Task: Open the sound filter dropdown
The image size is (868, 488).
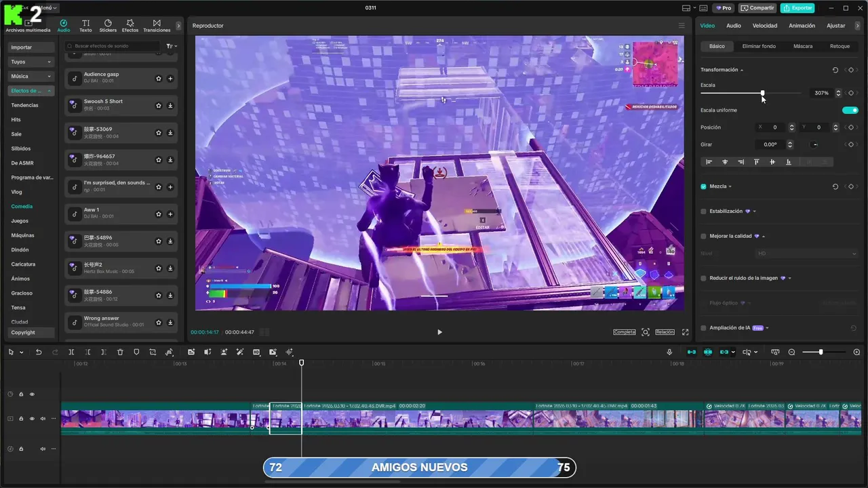Action: click(172, 46)
